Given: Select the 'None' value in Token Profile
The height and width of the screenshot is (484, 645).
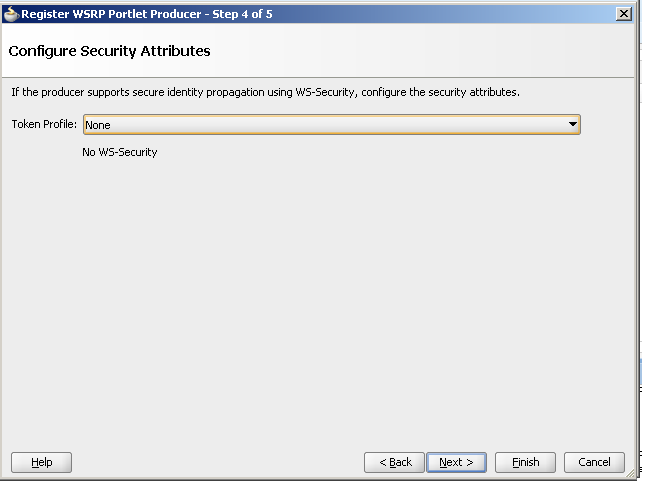Looking at the screenshot, I should coord(98,125).
